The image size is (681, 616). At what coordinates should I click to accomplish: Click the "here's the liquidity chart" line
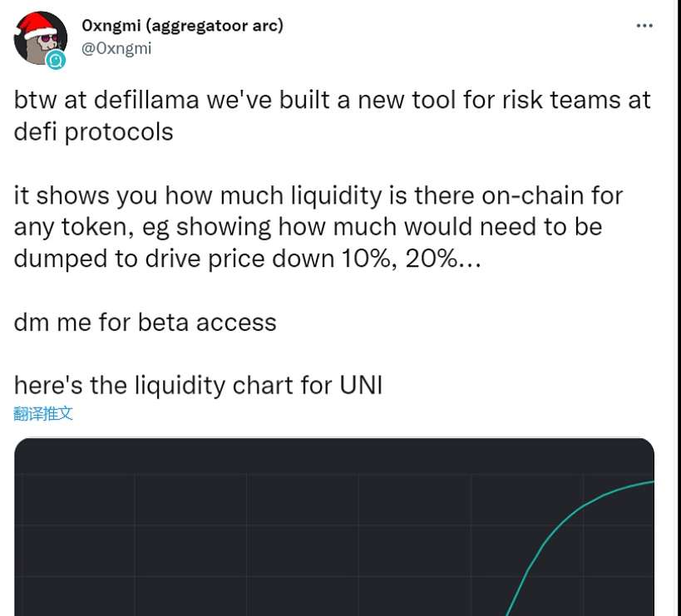(166, 385)
